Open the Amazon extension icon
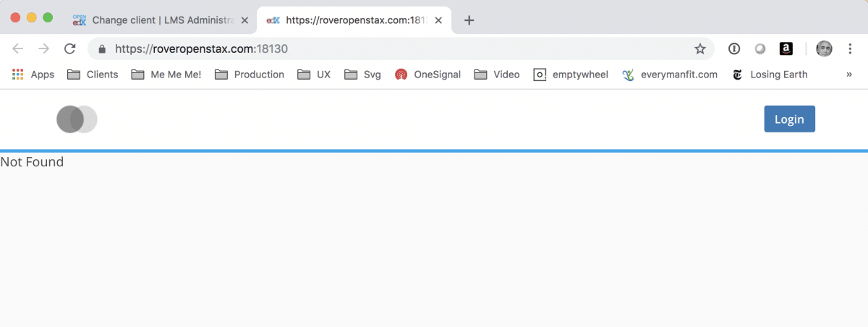Image resolution: width=868 pixels, height=327 pixels. click(786, 48)
